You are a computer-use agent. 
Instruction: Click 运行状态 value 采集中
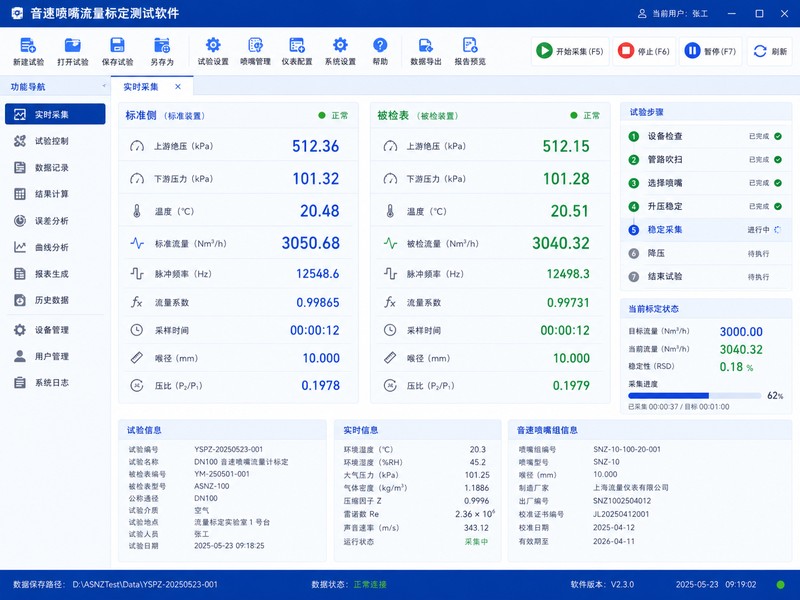pos(477,542)
